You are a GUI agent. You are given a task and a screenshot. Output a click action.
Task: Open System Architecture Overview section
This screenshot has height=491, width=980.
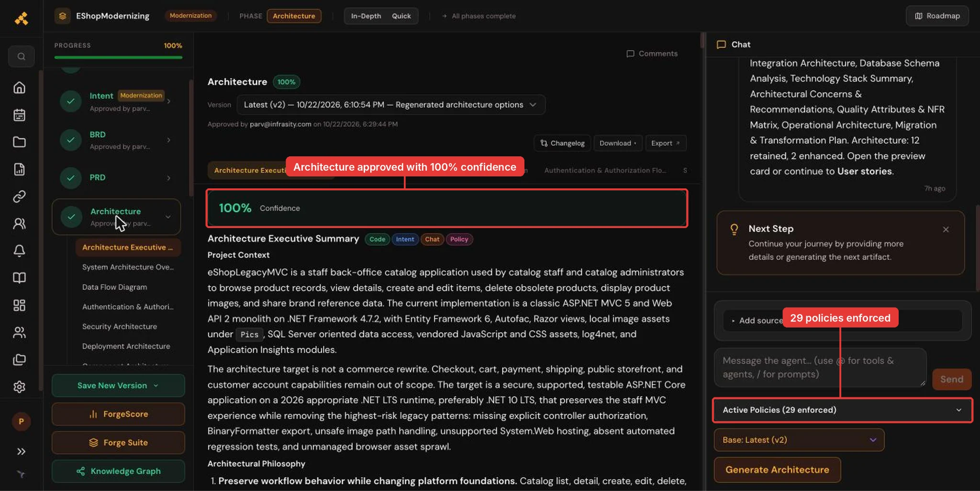pos(128,267)
